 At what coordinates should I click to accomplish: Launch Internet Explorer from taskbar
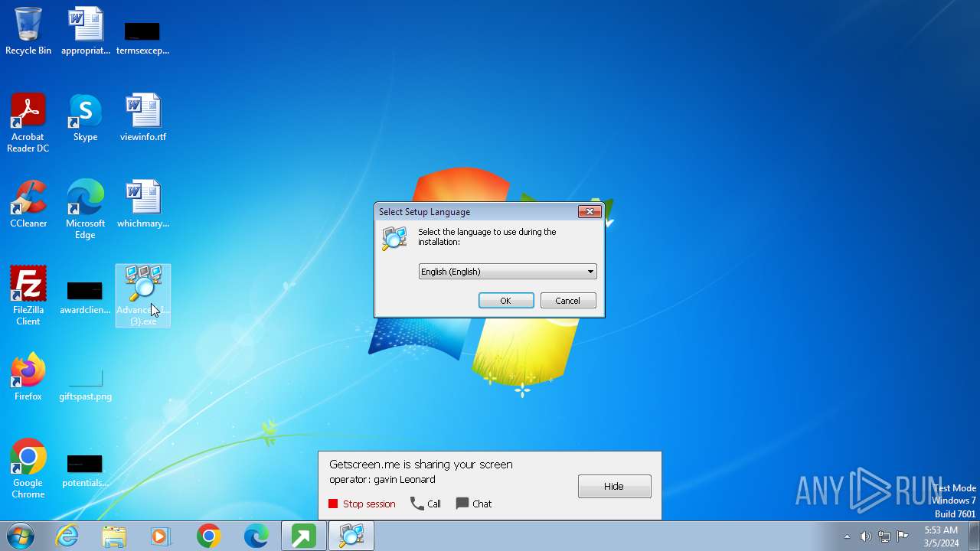click(67, 536)
